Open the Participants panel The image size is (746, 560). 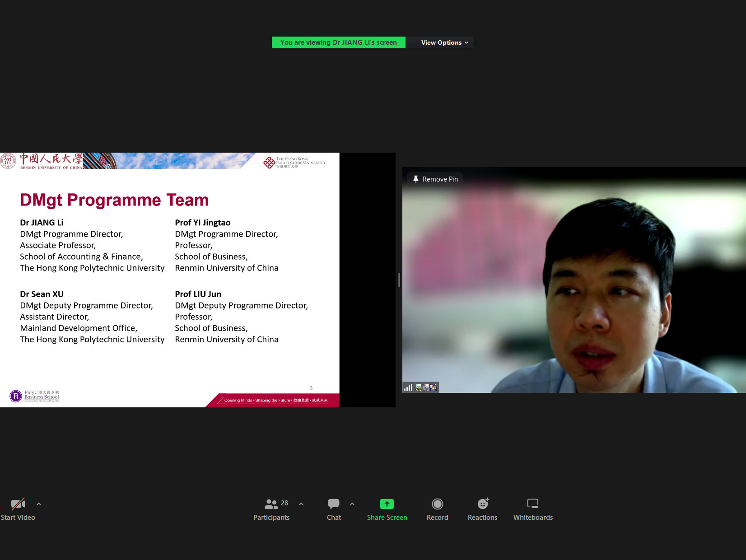point(271,509)
